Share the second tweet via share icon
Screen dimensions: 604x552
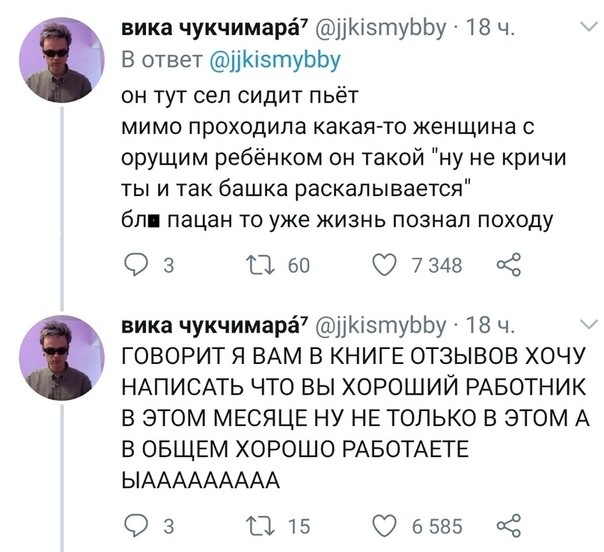coord(511,525)
